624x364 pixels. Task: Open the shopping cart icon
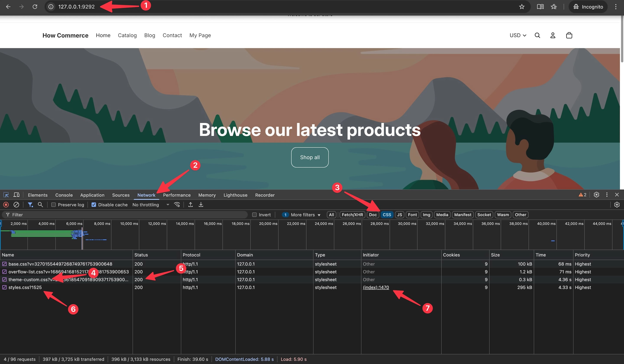click(569, 35)
